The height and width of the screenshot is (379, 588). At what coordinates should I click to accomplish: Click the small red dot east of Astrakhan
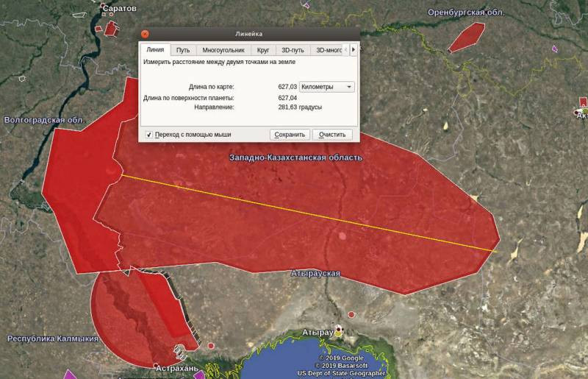211,345
